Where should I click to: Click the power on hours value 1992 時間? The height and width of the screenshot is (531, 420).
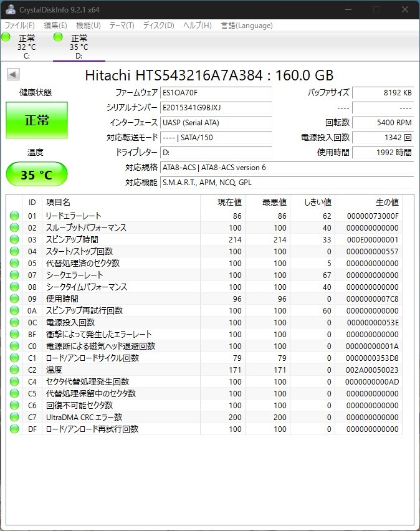(x=383, y=153)
